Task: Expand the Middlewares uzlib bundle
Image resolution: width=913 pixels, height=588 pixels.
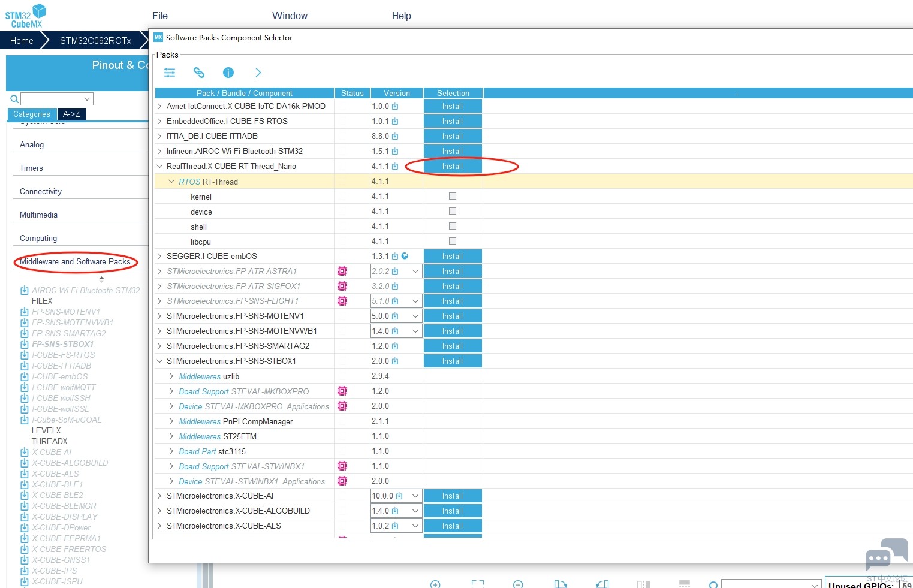Action: (171, 376)
